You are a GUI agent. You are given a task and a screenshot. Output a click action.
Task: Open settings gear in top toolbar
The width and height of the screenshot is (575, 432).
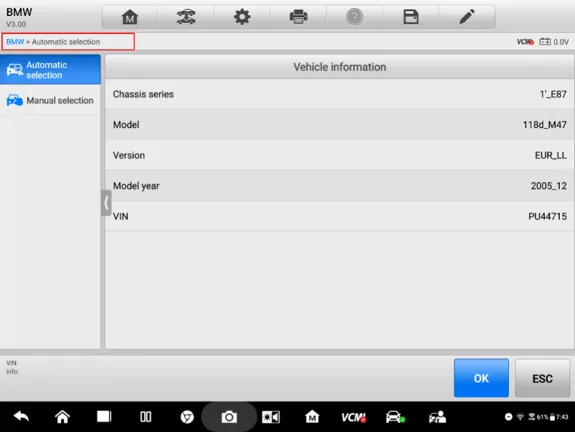[x=242, y=17]
